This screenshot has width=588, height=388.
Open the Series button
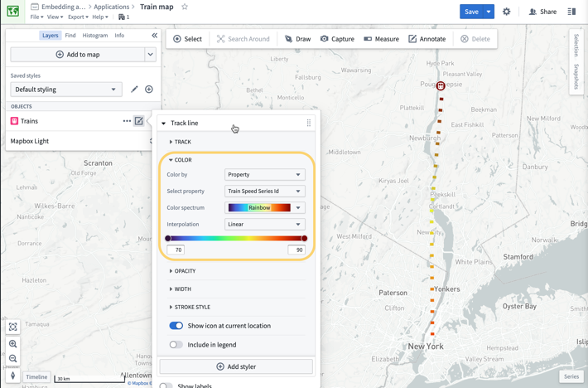click(571, 376)
